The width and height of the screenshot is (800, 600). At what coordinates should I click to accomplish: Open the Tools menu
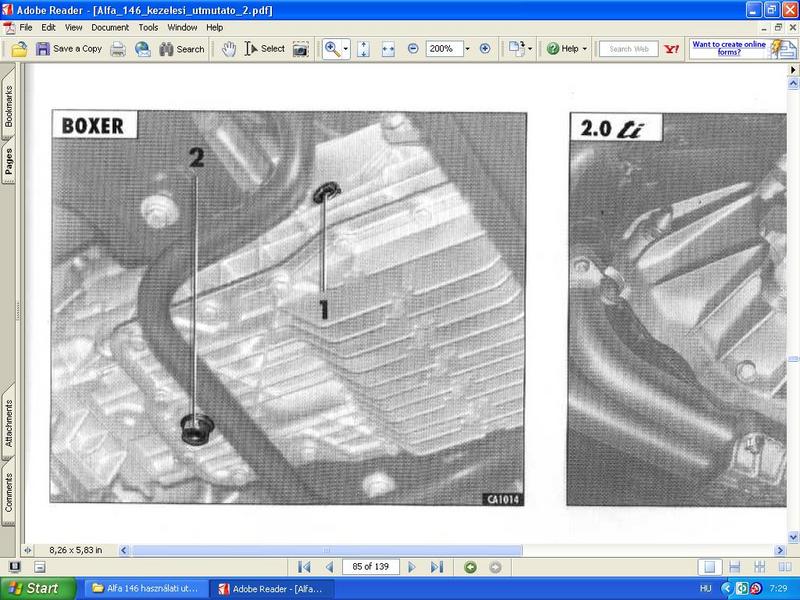[x=148, y=28]
